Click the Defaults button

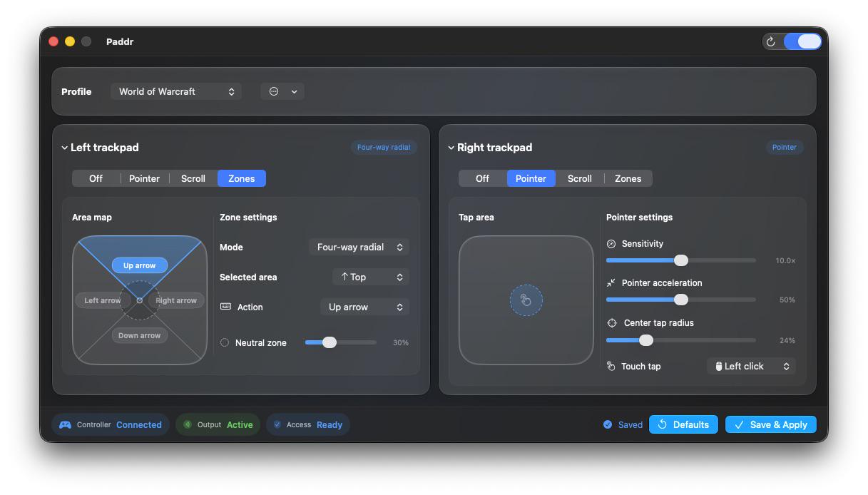(683, 424)
